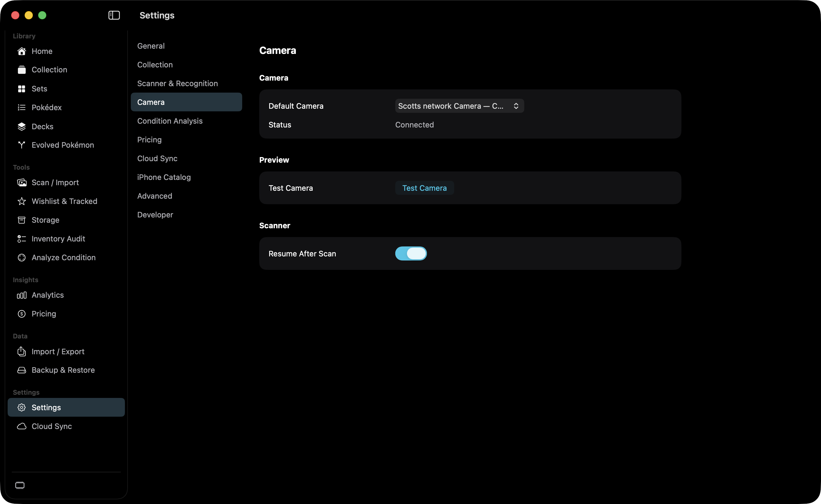Select the Camera settings category
Image resolution: width=821 pixels, height=504 pixels.
click(186, 102)
